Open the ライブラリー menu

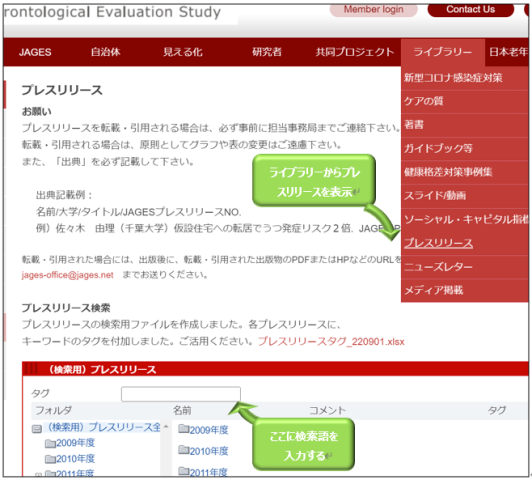click(x=442, y=52)
